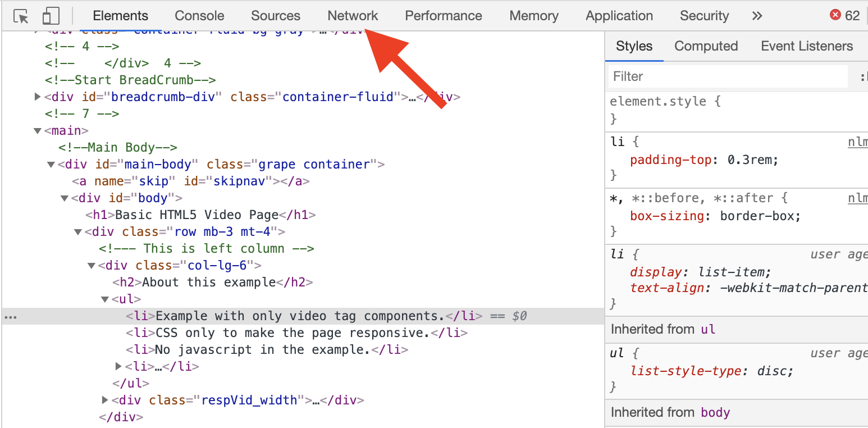Image resolution: width=868 pixels, height=428 pixels.
Task: Switch to the Console tab
Action: click(199, 16)
